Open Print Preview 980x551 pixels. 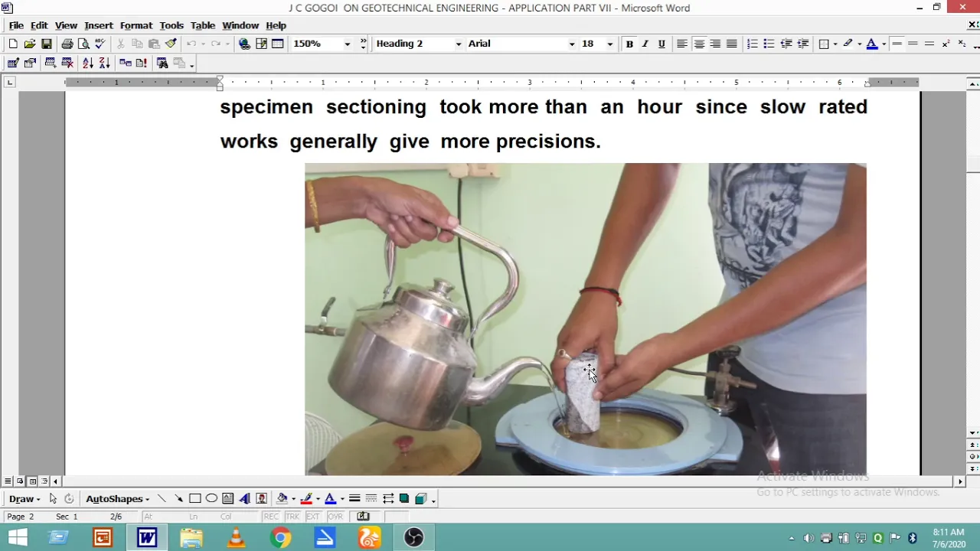(83, 44)
